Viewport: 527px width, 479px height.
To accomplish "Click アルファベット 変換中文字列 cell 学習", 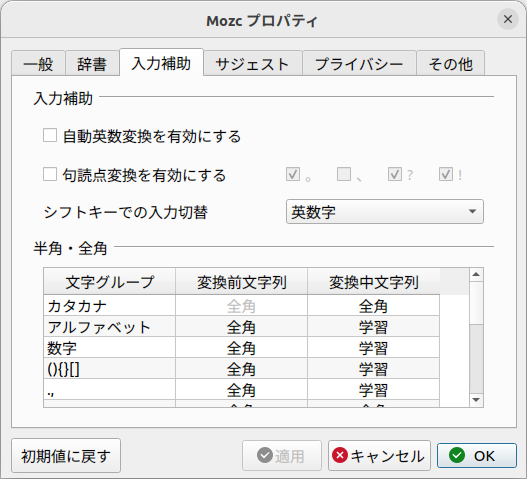I will tap(373, 326).
